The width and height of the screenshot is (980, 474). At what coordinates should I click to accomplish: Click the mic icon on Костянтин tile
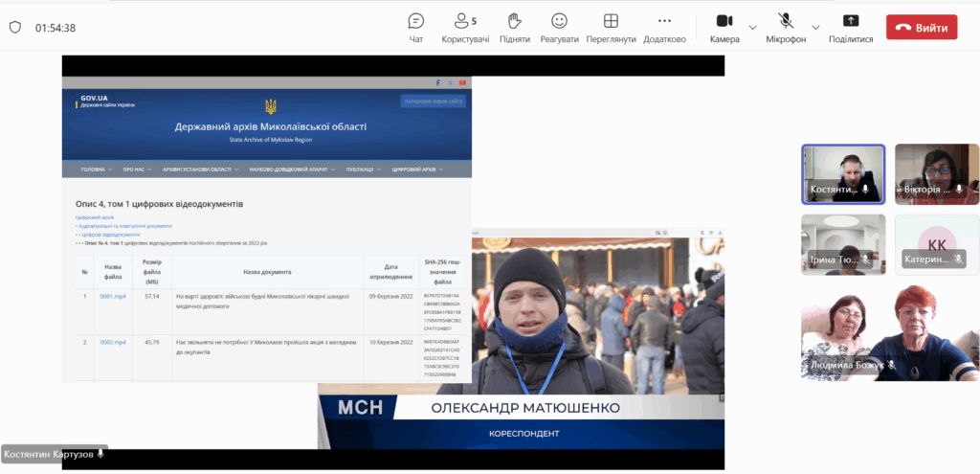(x=865, y=189)
